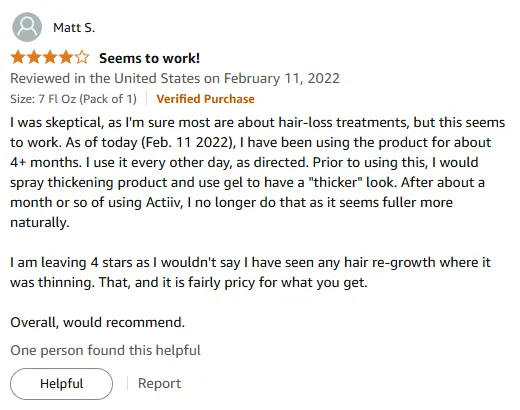Click the first orange rating star
Screen dimensions: 520x410
18,58
